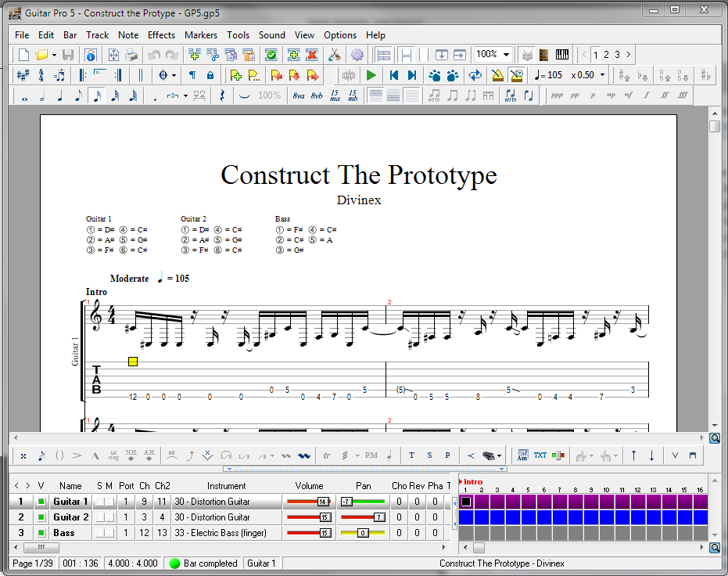The width and height of the screenshot is (728, 576).
Task: Enable the metronome icon
Action: [x=497, y=75]
